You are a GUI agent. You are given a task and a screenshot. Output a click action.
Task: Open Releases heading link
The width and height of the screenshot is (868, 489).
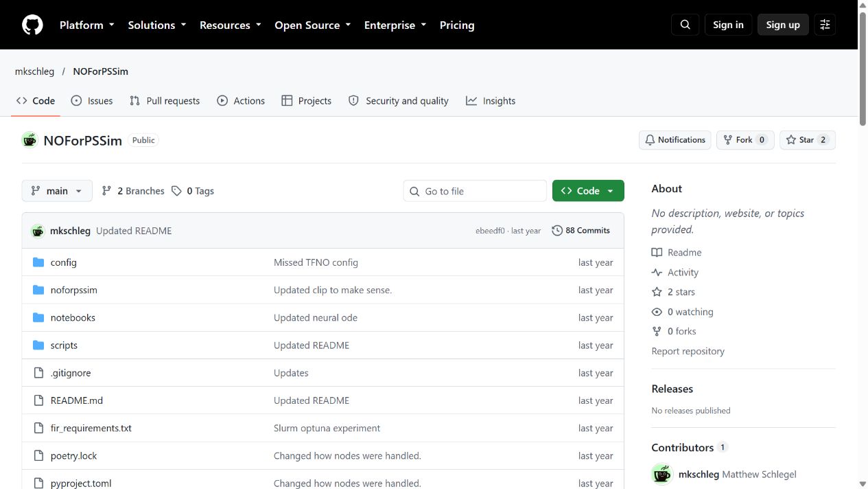pos(672,389)
